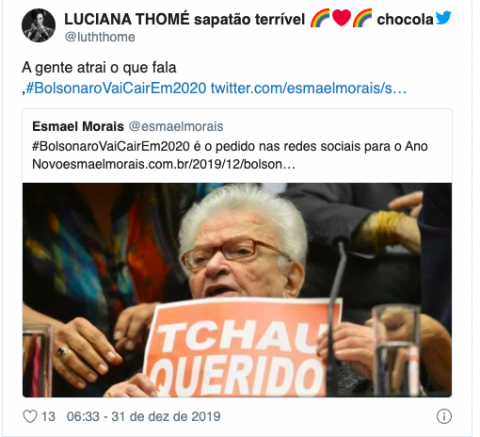Image resolution: width=480 pixels, height=437 pixels.
Task: Click the red heart emoji in display name
Action: click(342, 18)
